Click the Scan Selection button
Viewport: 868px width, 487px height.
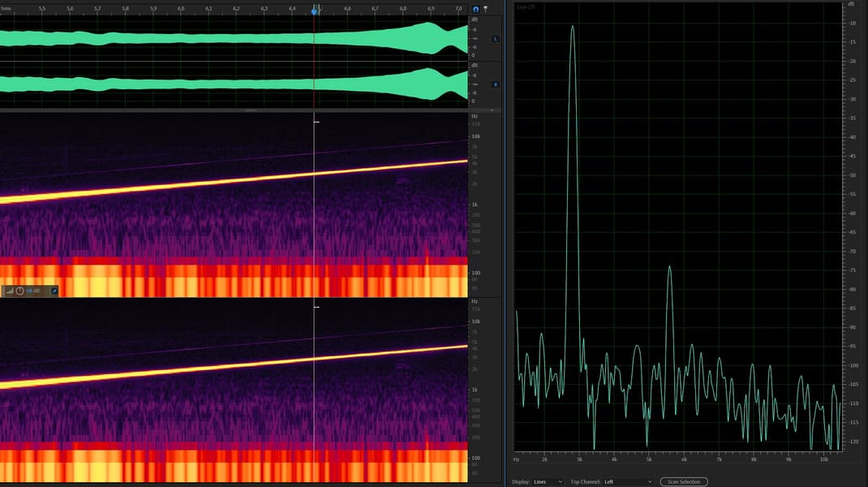(684, 482)
